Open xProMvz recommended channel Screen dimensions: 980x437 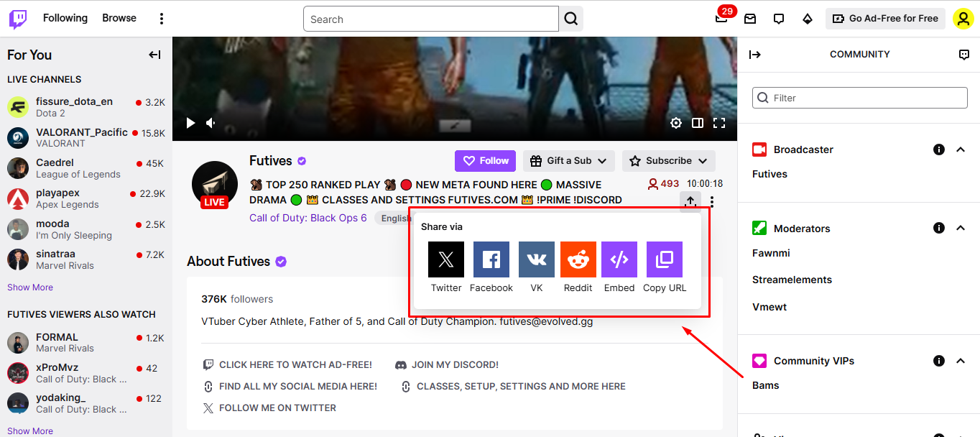coord(86,373)
